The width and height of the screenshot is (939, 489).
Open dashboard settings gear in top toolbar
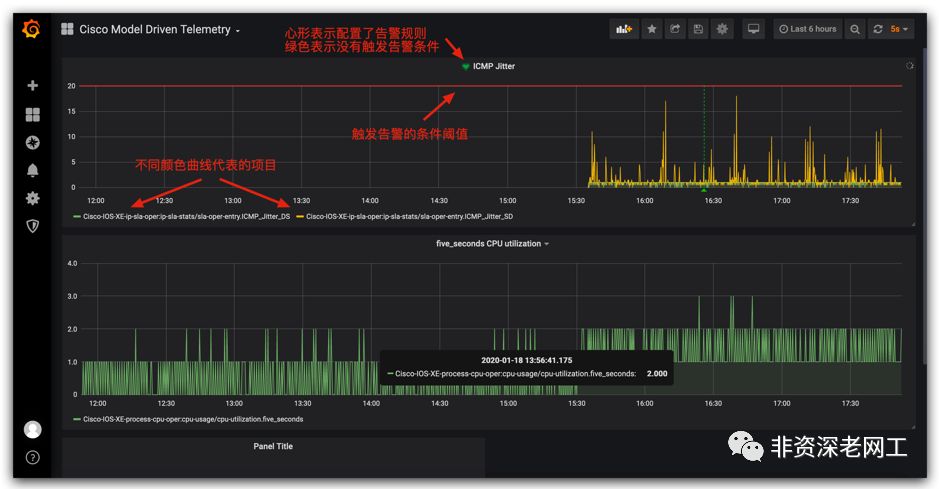pos(722,29)
